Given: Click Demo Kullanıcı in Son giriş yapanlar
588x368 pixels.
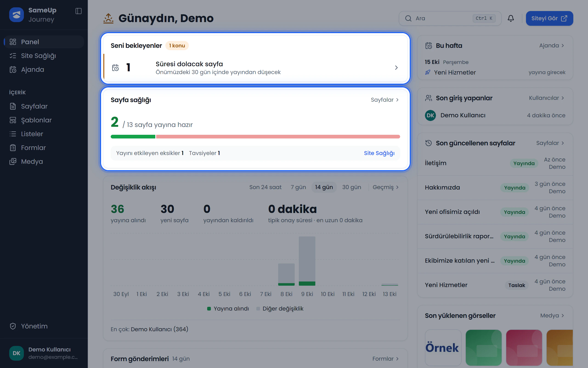Looking at the screenshot, I should (463, 115).
